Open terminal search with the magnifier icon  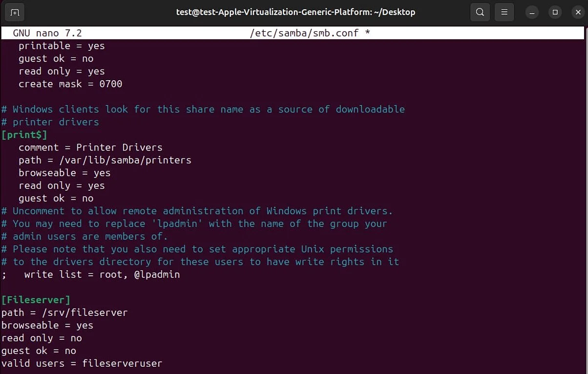[x=480, y=12]
